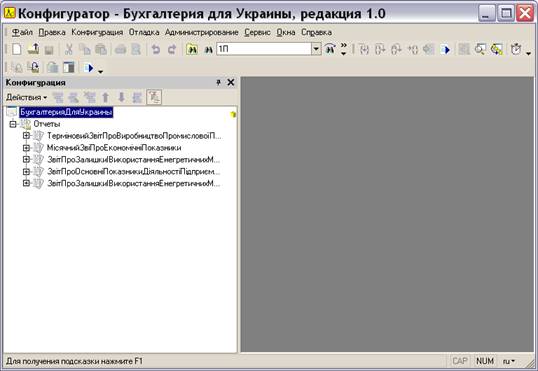This screenshot has height=371, width=538.
Task: Expand the МісячнийЗвітПроЕкономічніПоказники report node
Action: click(x=26, y=148)
